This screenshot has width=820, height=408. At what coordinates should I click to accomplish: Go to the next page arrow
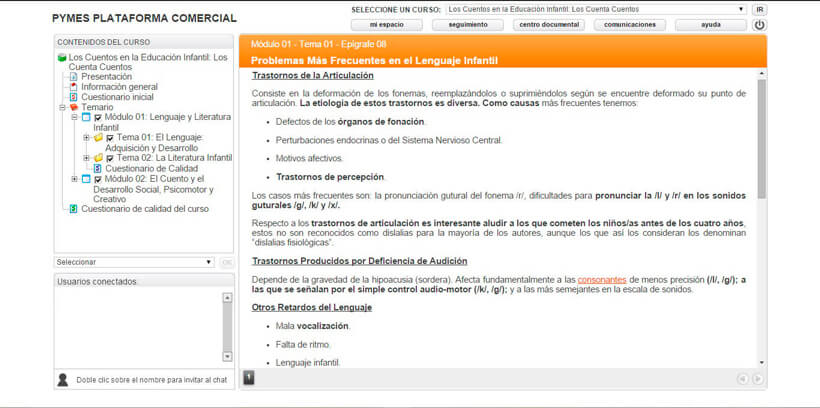[757, 379]
